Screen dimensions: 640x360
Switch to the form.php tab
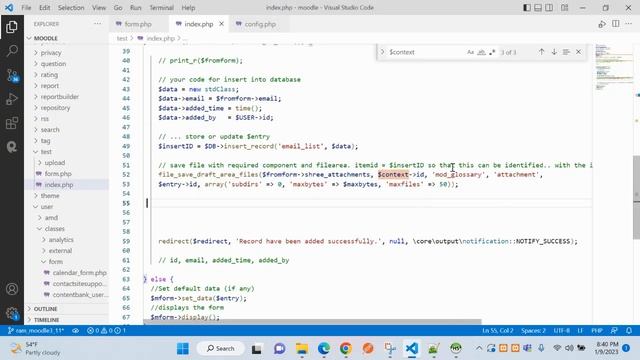138,24
